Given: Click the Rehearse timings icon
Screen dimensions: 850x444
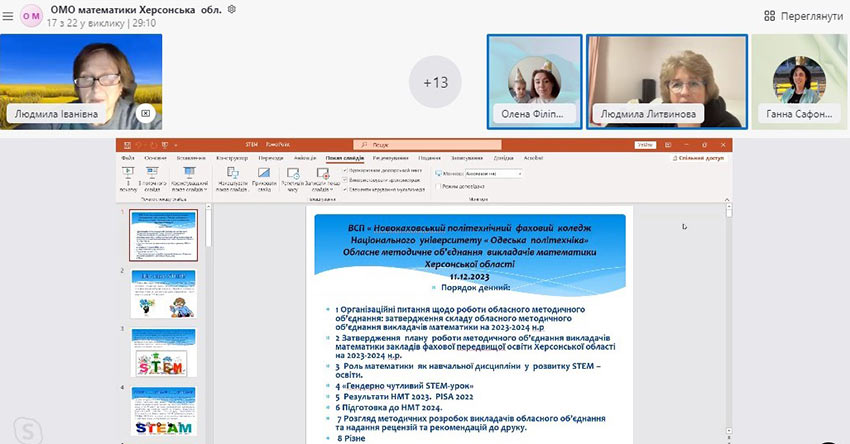Looking at the screenshot, I should 296,175.
